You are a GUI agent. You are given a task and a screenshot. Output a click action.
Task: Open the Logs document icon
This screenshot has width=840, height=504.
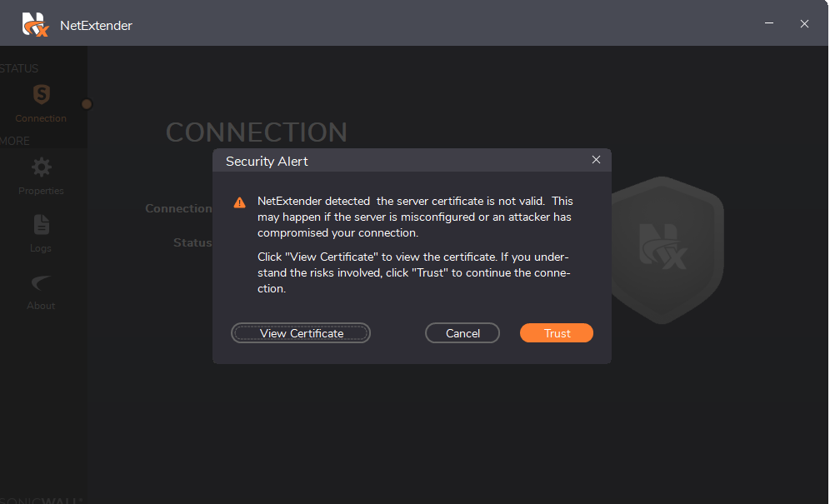point(42,225)
